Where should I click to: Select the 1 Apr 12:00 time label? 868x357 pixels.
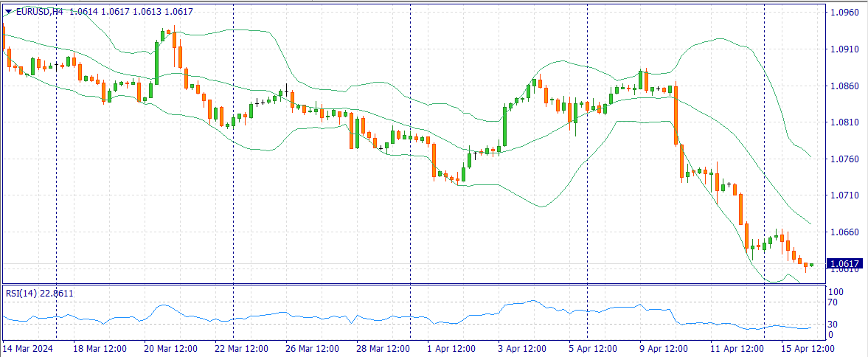pyautogui.click(x=452, y=348)
